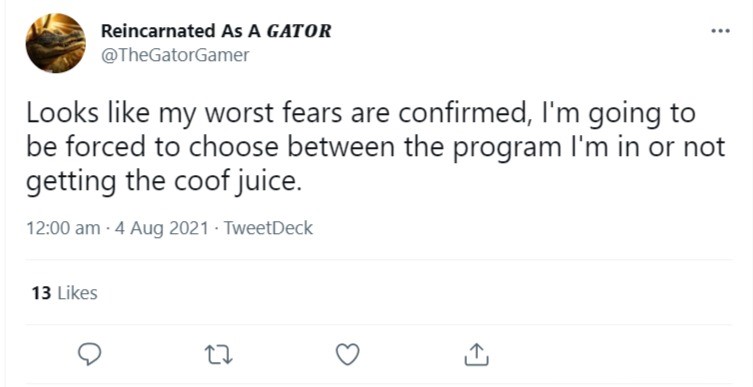The height and width of the screenshot is (387, 753).
Task: Click the bold 13 likes count
Action: pos(41,293)
